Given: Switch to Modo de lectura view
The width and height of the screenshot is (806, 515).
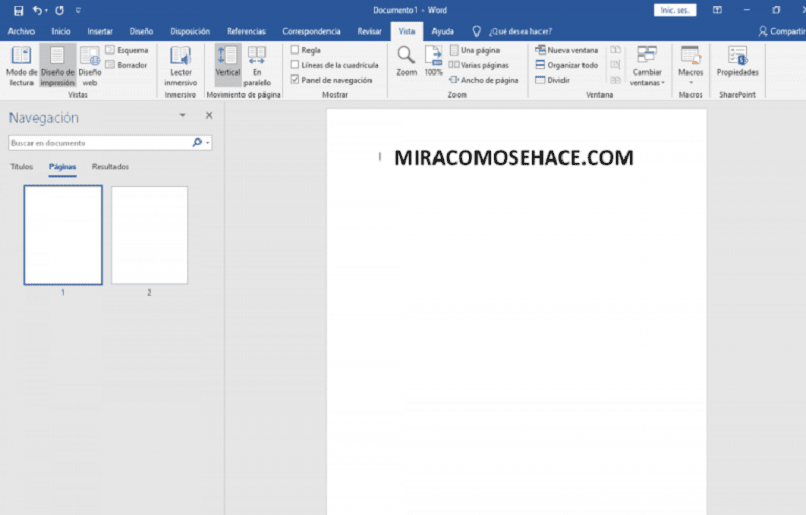Looking at the screenshot, I should click(21, 66).
